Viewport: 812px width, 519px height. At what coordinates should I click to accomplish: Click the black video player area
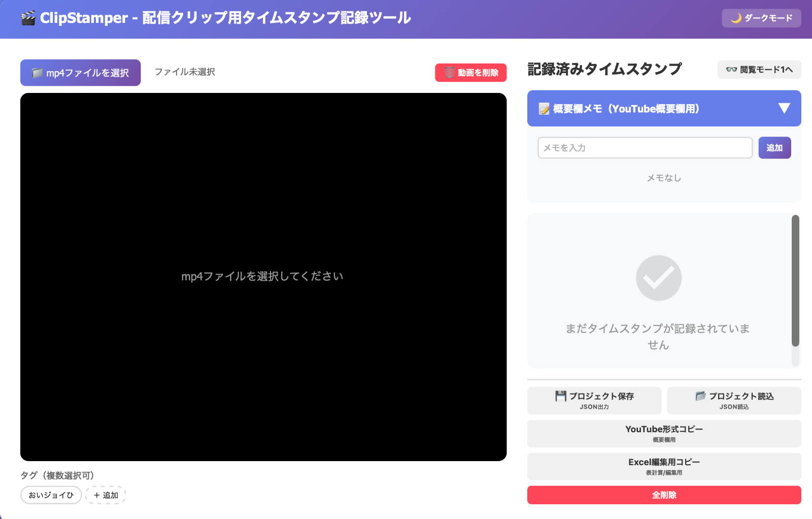(263, 277)
